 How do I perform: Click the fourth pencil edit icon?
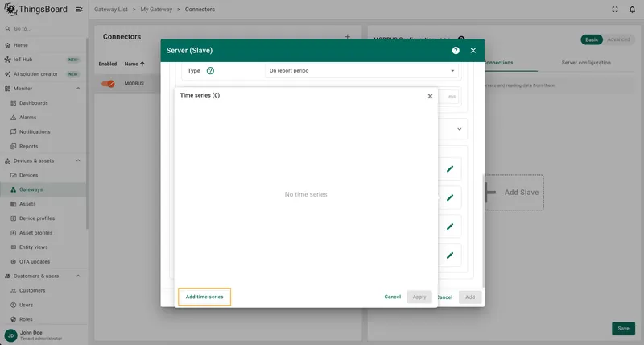tap(450, 255)
